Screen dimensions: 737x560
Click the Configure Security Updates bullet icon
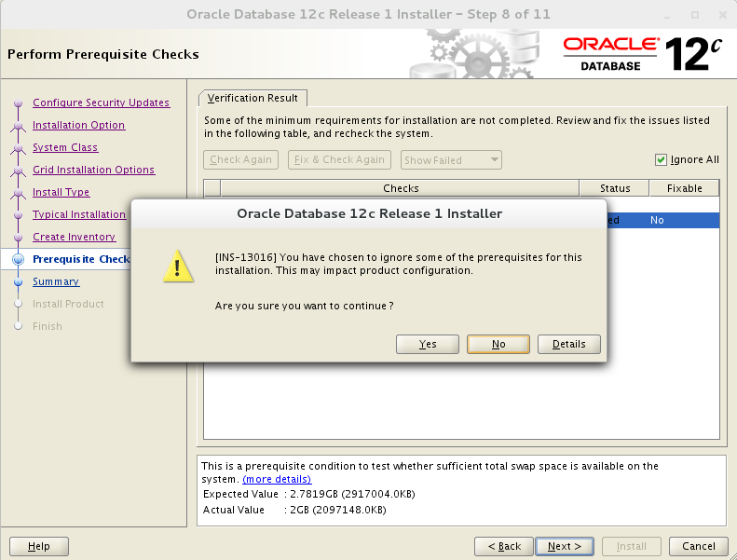coord(19,102)
